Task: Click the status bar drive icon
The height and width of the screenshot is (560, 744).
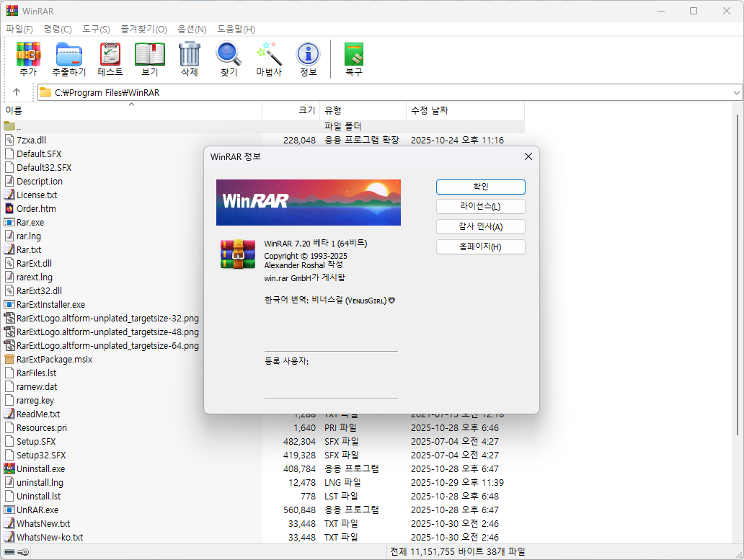Action: point(9,552)
